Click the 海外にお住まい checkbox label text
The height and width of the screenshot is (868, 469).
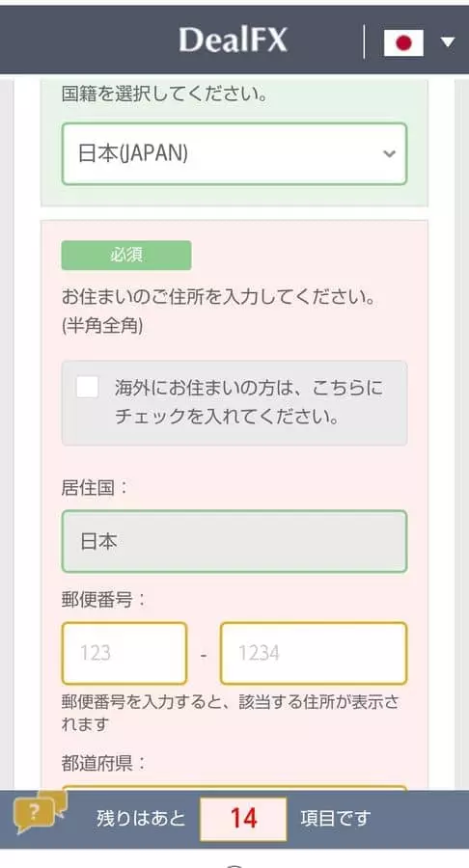pos(248,402)
